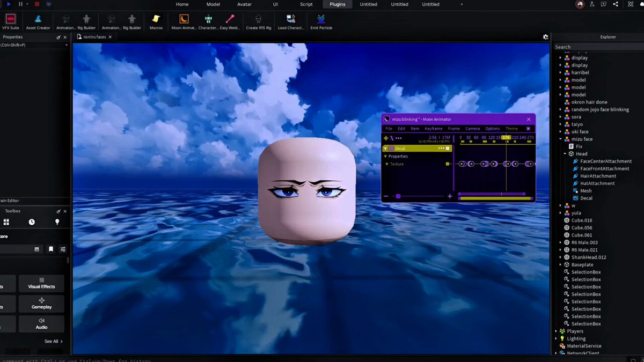644x362 pixels.
Task: Click the timeline zoom slider handle
Action: tap(398, 196)
